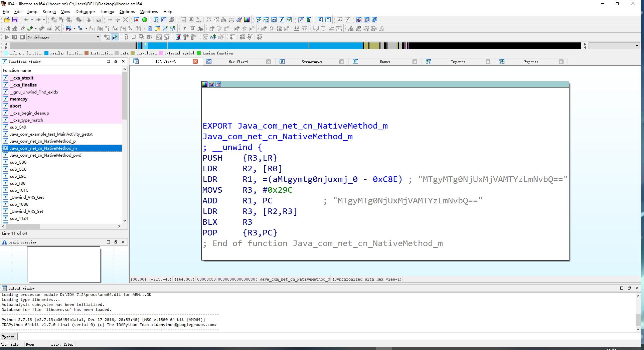The width and height of the screenshot is (644, 350).
Task: Select sub_101C in the functions list
Action: click(x=62, y=190)
